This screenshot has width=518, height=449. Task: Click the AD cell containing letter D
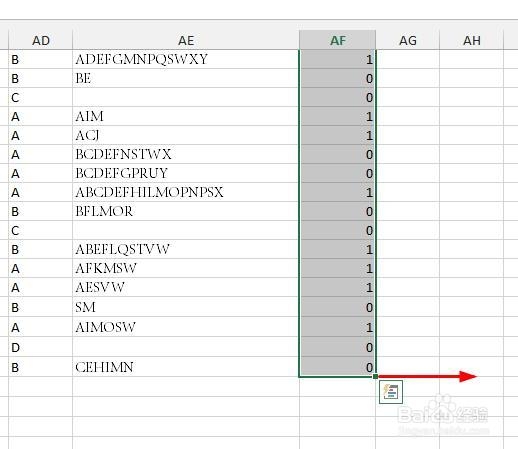(x=40, y=347)
